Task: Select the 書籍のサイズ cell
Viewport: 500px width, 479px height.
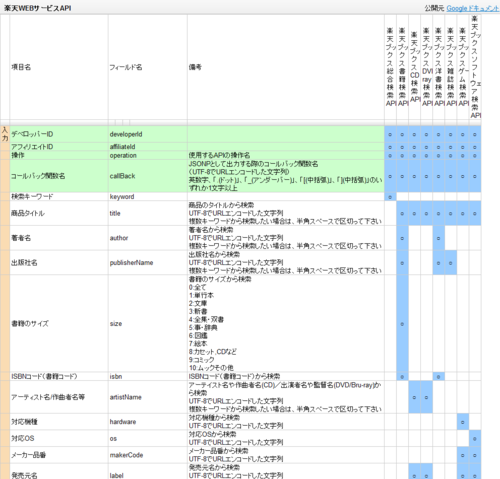Action: 59,323
